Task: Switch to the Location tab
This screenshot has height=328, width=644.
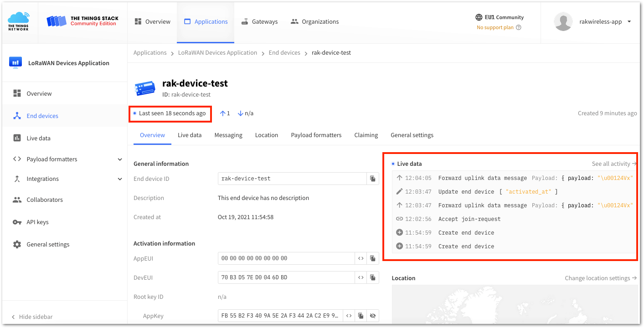Action: [267, 135]
